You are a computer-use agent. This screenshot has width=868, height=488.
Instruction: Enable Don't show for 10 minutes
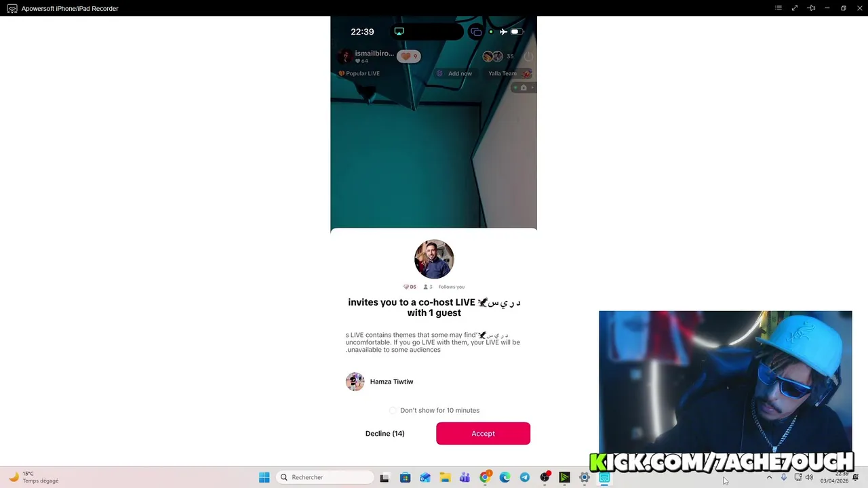(x=393, y=410)
